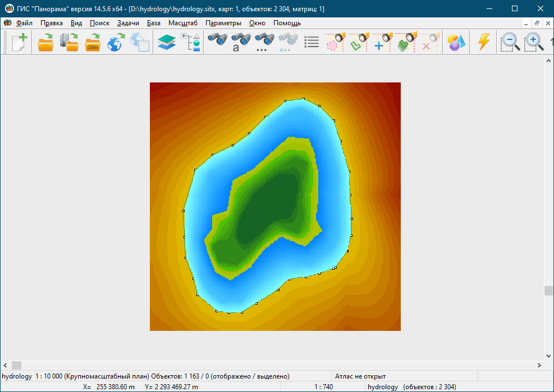Click the colored 3D shapes icon
Viewport: 554px width, 392px height.
tap(457, 43)
